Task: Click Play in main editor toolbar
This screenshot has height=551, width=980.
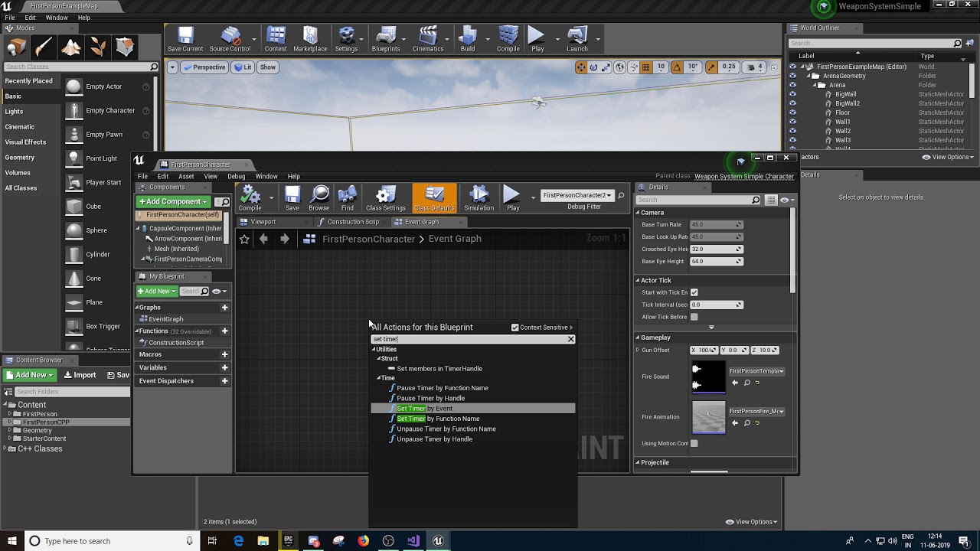Action: [x=537, y=39]
